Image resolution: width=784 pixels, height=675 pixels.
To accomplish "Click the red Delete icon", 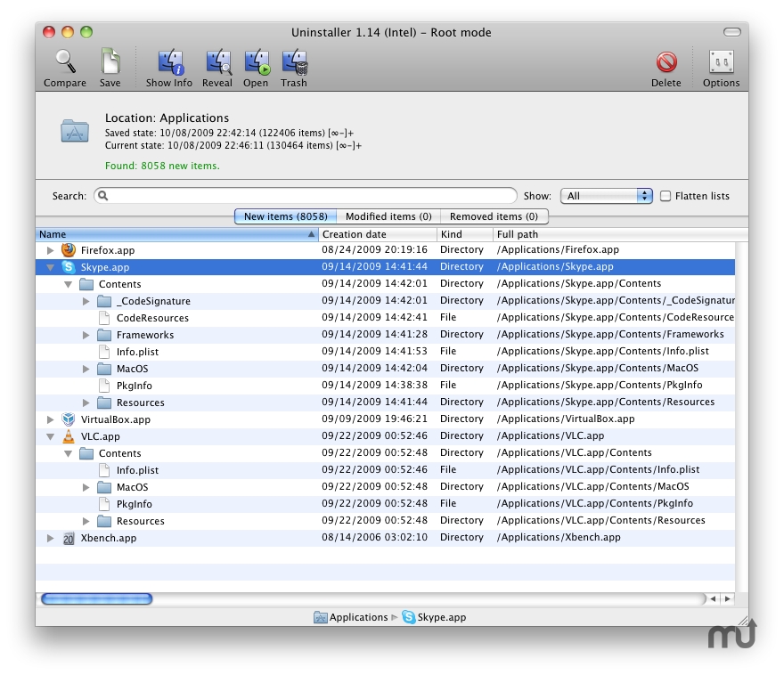I will tap(666, 62).
